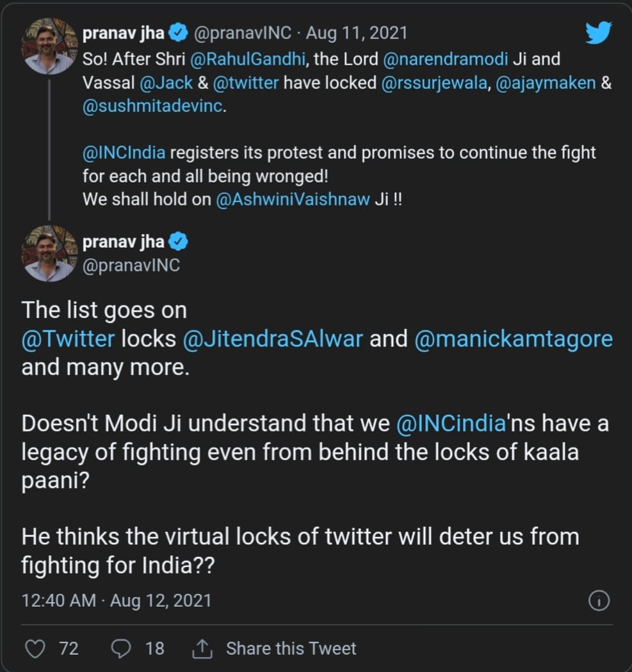Open the @JitendraSAlwar profile link
This screenshot has width=632, height=672.
point(273,339)
